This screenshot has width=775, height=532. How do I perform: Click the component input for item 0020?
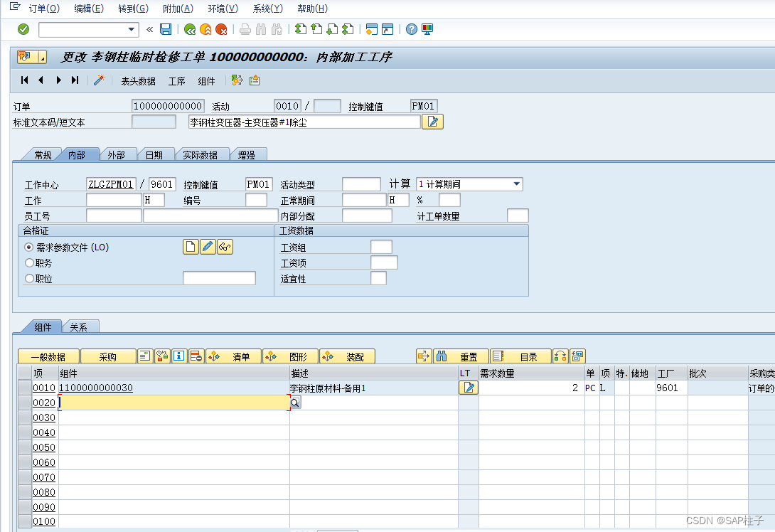(174, 403)
